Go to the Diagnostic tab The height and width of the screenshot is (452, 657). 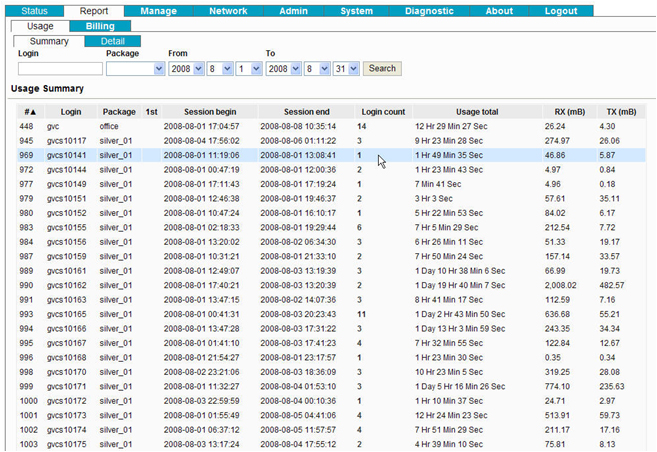(428, 11)
